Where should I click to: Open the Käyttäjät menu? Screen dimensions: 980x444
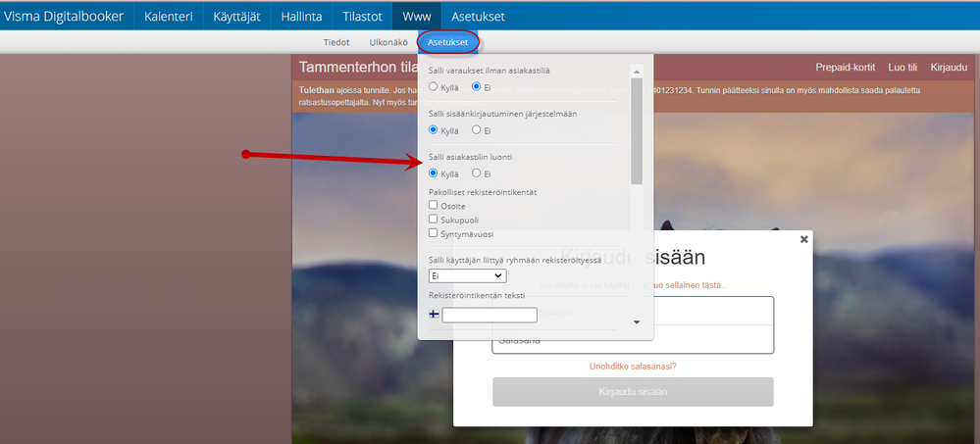(236, 17)
